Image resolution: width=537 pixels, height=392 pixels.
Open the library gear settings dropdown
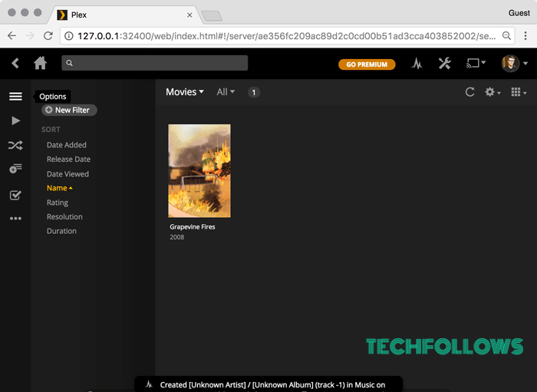click(493, 92)
